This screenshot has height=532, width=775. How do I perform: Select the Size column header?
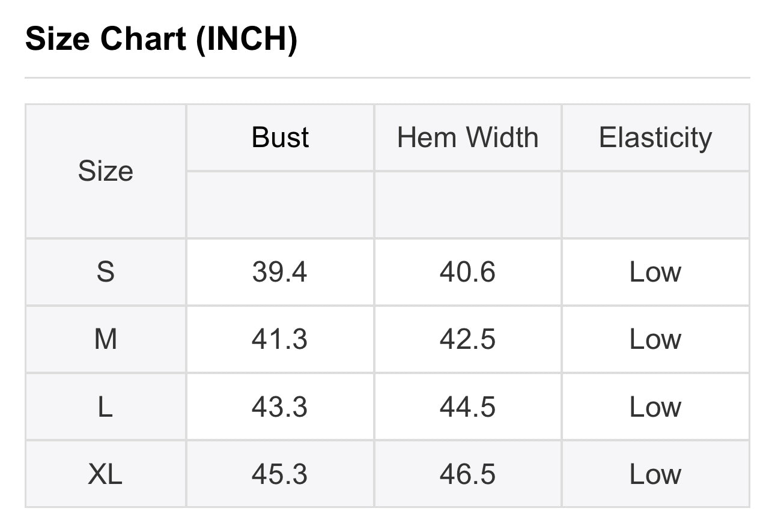point(105,171)
